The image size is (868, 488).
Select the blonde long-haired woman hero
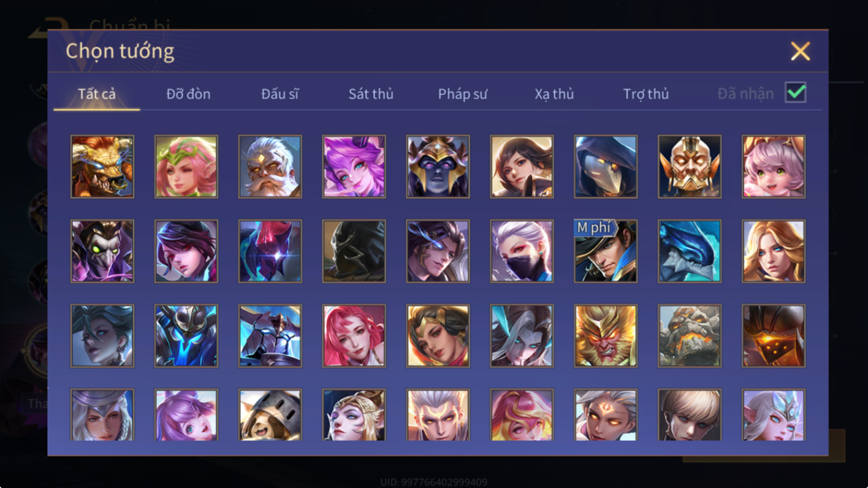click(x=773, y=251)
